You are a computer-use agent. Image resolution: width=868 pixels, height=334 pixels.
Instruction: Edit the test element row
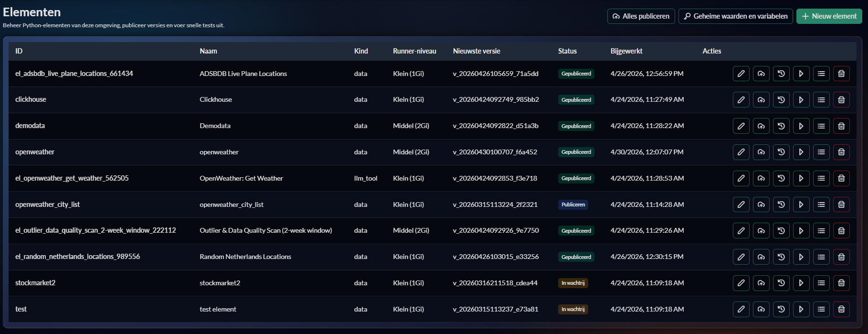[x=741, y=309]
